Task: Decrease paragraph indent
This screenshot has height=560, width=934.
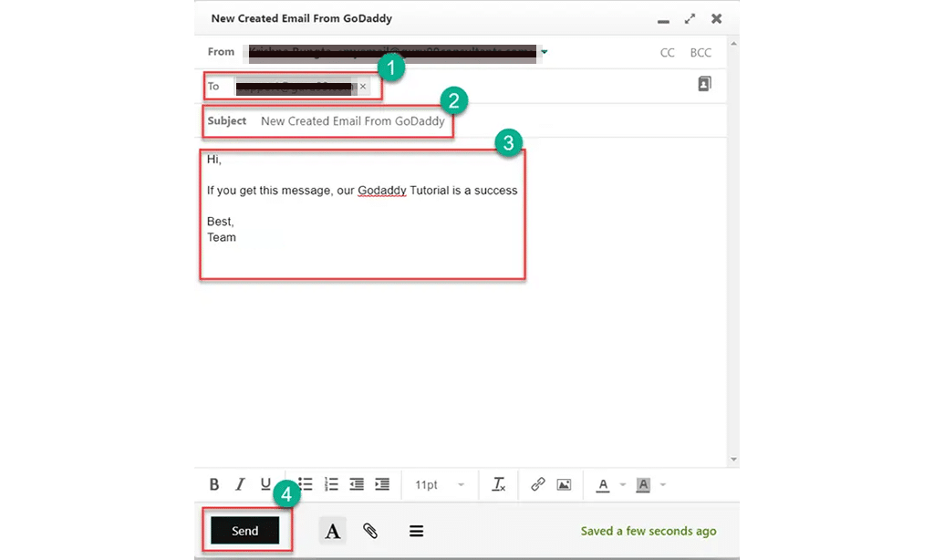Action: pos(357,484)
